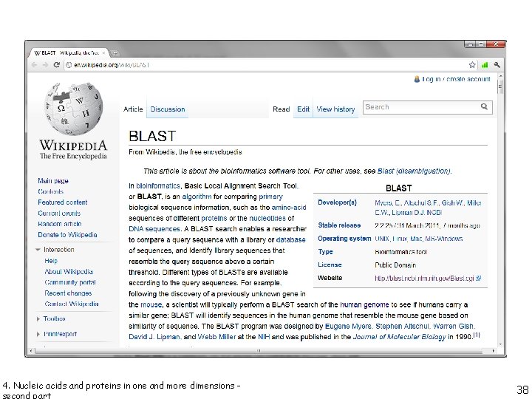The image size is (532, 399).
Task: Click the Wikipedia globe logo
Action: coord(73,109)
